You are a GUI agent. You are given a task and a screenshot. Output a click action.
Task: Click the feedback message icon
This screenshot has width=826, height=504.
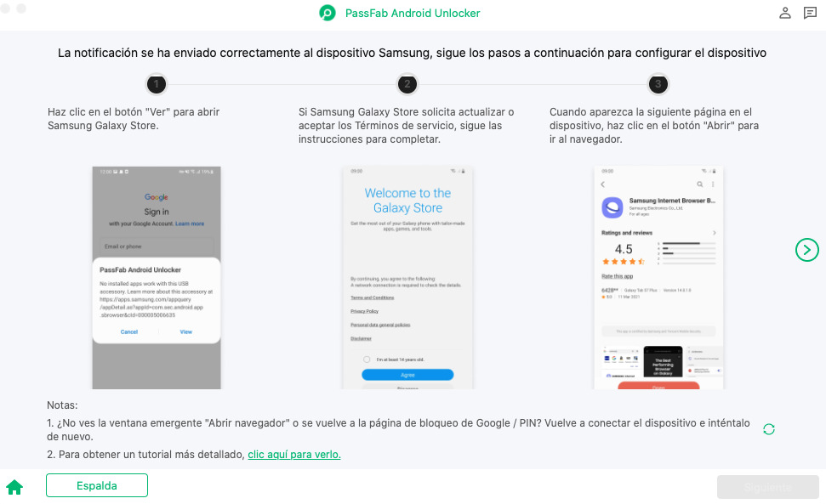click(810, 13)
